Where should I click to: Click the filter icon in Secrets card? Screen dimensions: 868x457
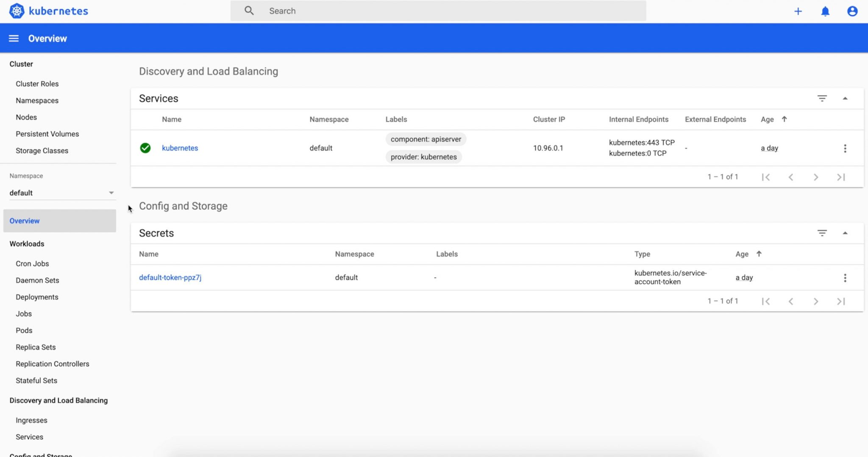click(x=822, y=233)
